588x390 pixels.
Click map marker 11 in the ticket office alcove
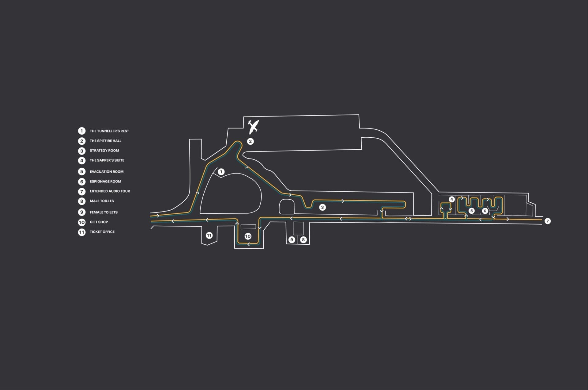pos(209,235)
